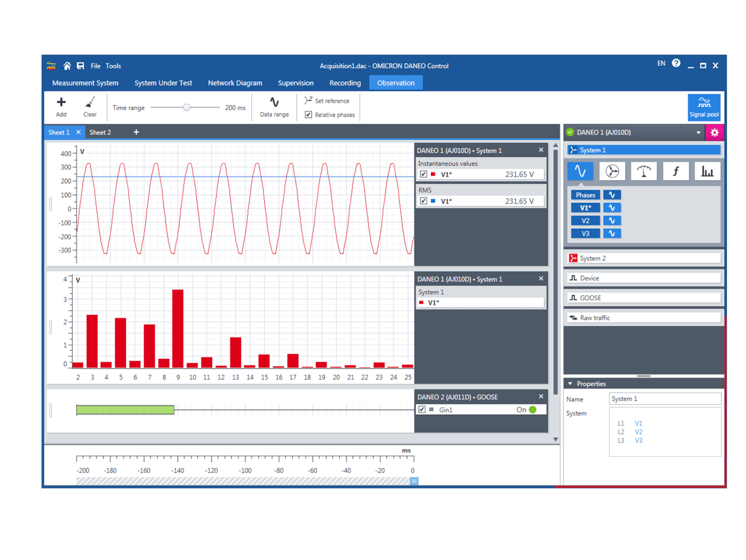Viewport: 746px width, 560px height.
Task: Open the pink settings gear
Action: click(714, 133)
